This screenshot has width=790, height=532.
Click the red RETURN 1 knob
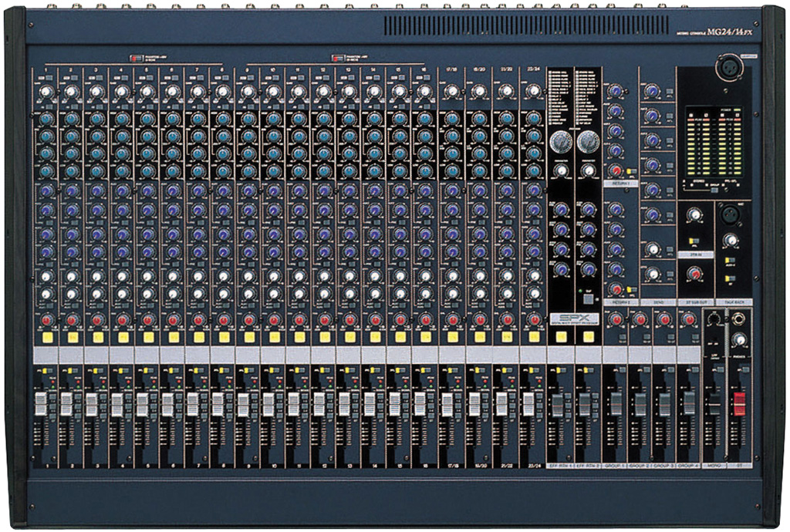[x=616, y=170]
